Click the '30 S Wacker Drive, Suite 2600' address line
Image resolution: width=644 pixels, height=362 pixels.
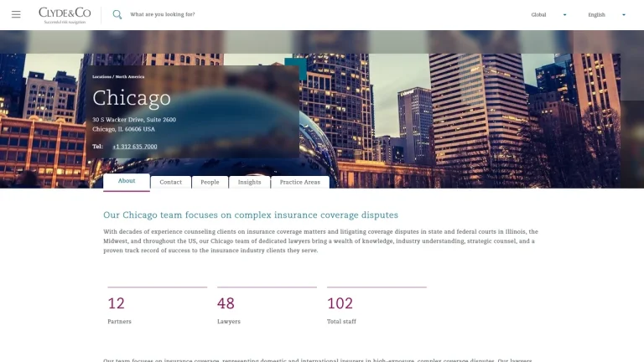(134, 120)
